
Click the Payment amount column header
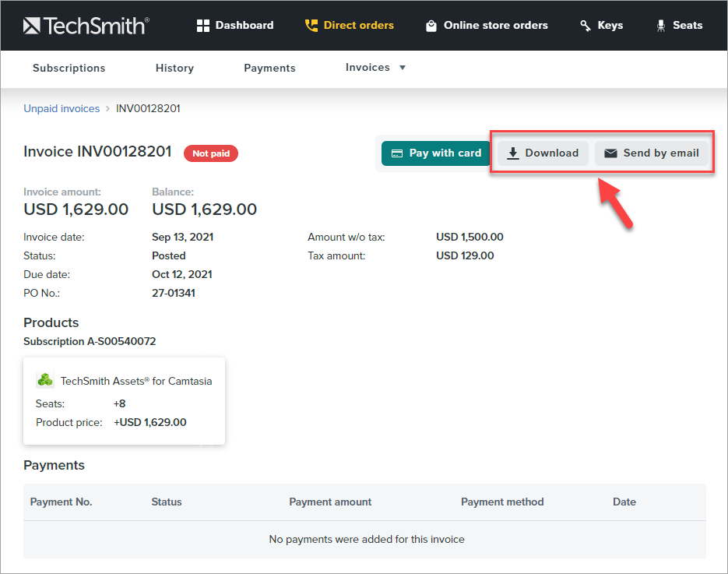click(330, 502)
